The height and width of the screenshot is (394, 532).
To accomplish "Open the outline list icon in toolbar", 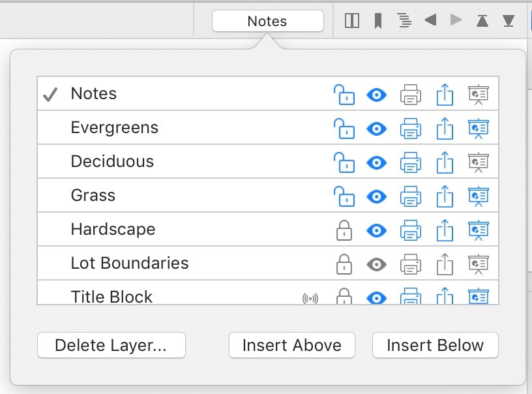I will [404, 22].
